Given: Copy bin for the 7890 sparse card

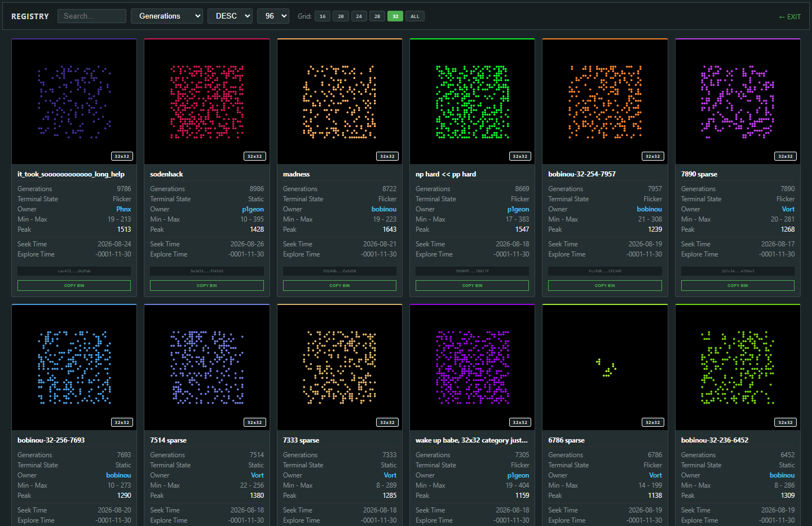Looking at the screenshot, I should pyautogui.click(x=738, y=285).
